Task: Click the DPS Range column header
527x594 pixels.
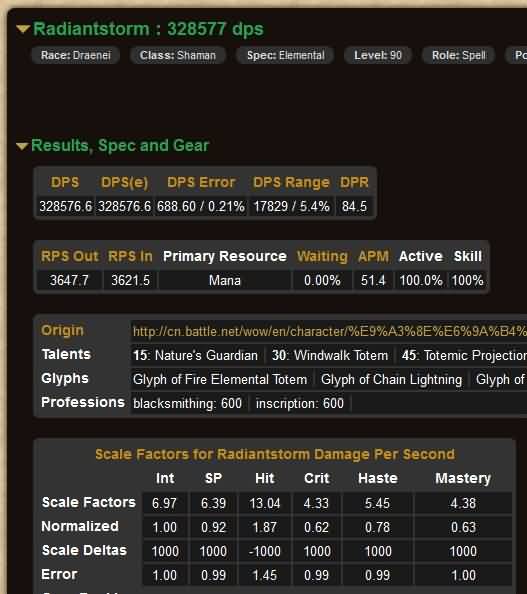Action: coord(291,182)
